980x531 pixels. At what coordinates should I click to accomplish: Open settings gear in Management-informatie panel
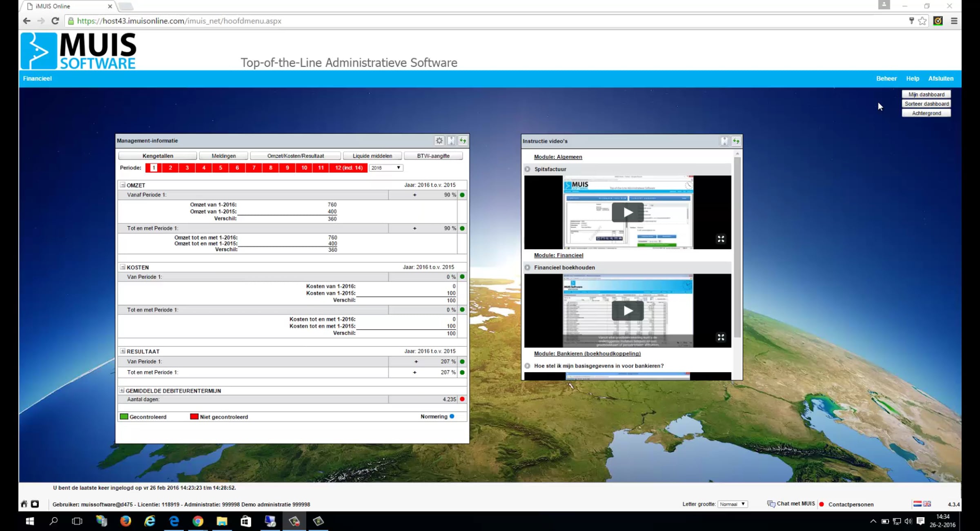pos(439,141)
